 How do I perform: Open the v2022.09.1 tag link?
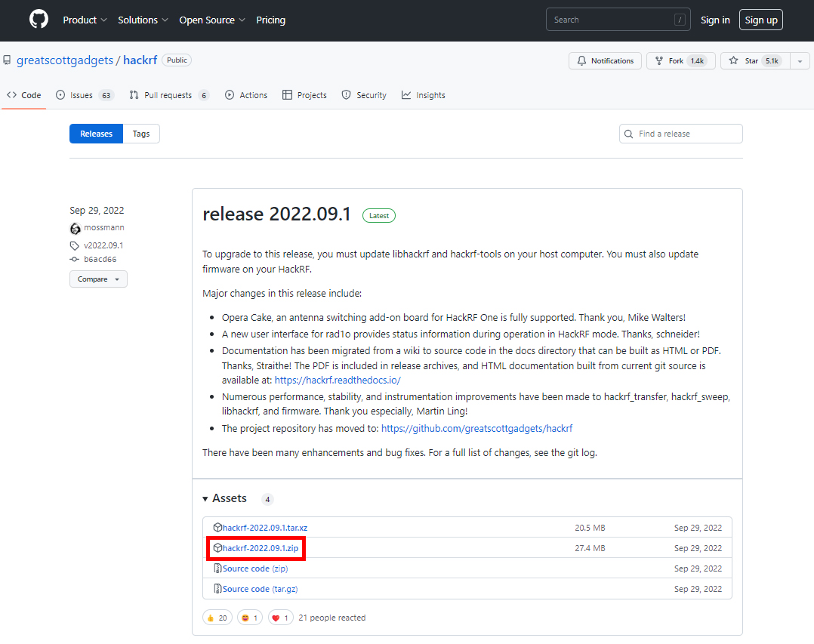point(103,245)
